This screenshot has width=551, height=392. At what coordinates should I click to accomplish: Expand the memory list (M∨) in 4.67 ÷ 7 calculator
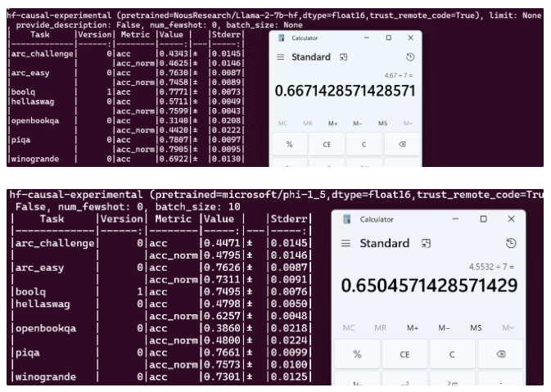[408, 124]
